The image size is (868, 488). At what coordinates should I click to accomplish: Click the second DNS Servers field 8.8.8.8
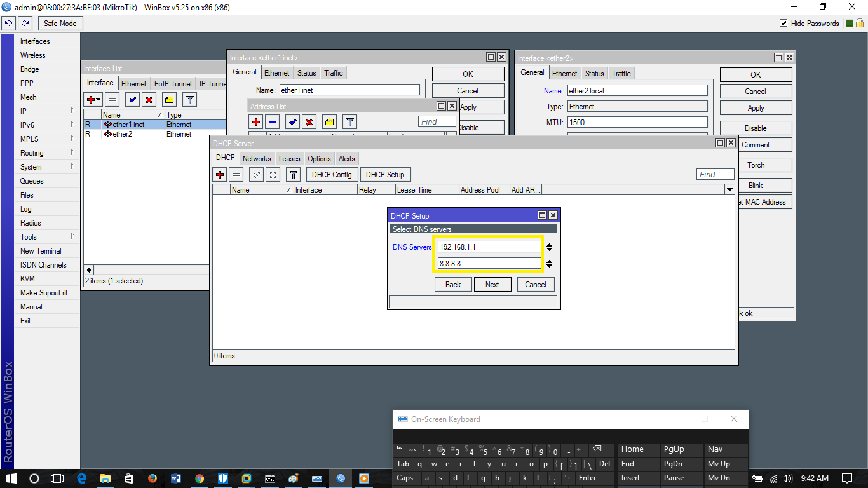pyautogui.click(x=489, y=264)
